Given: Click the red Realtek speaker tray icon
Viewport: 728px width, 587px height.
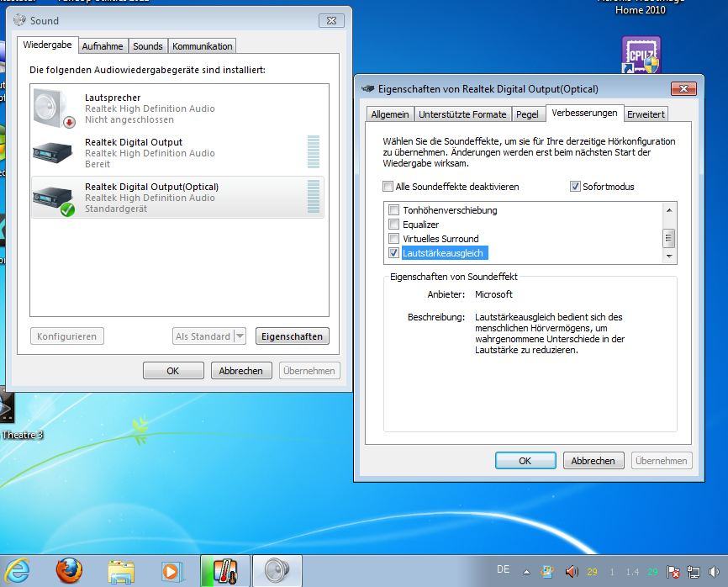Looking at the screenshot, I should click(x=572, y=572).
